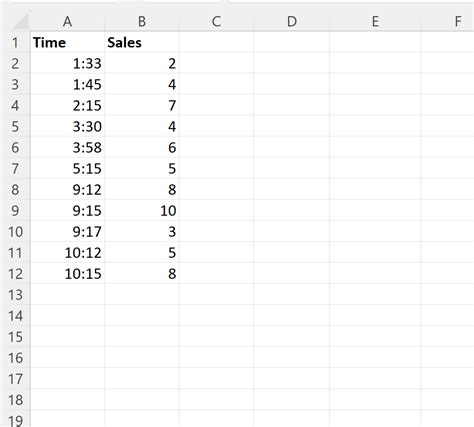Select the cell containing 2:15
The height and width of the screenshot is (427, 474).
[x=67, y=105]
